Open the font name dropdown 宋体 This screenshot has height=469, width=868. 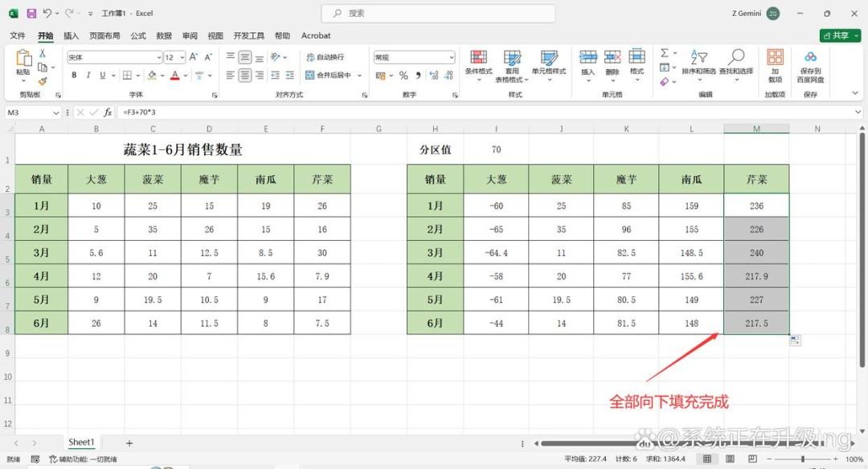pyautogui.click(x=159, y=58)
